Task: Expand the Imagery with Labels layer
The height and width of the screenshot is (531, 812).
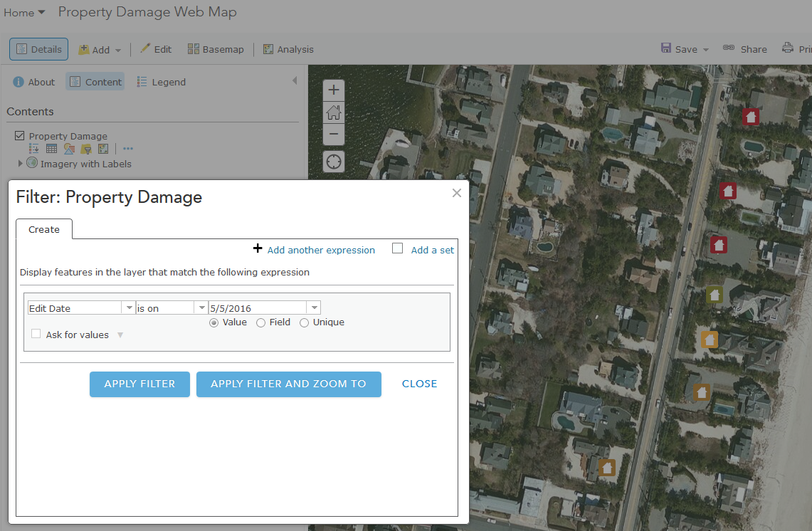Action: 20,163
